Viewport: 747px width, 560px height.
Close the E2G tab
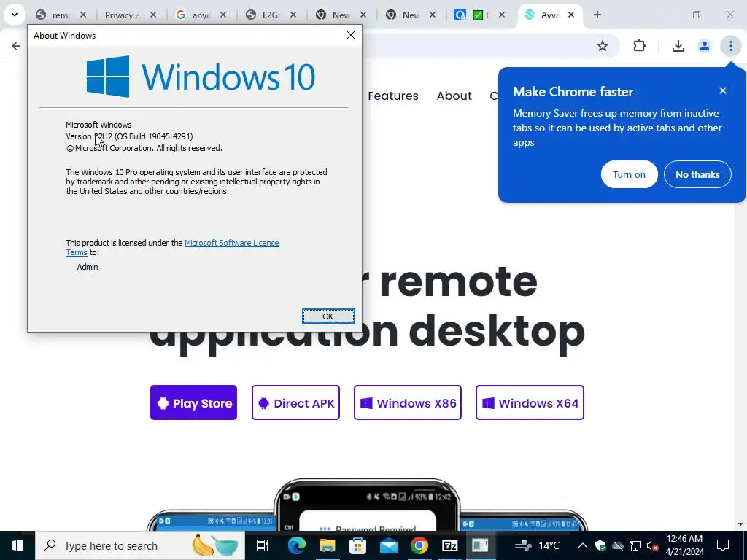[293, 15]
